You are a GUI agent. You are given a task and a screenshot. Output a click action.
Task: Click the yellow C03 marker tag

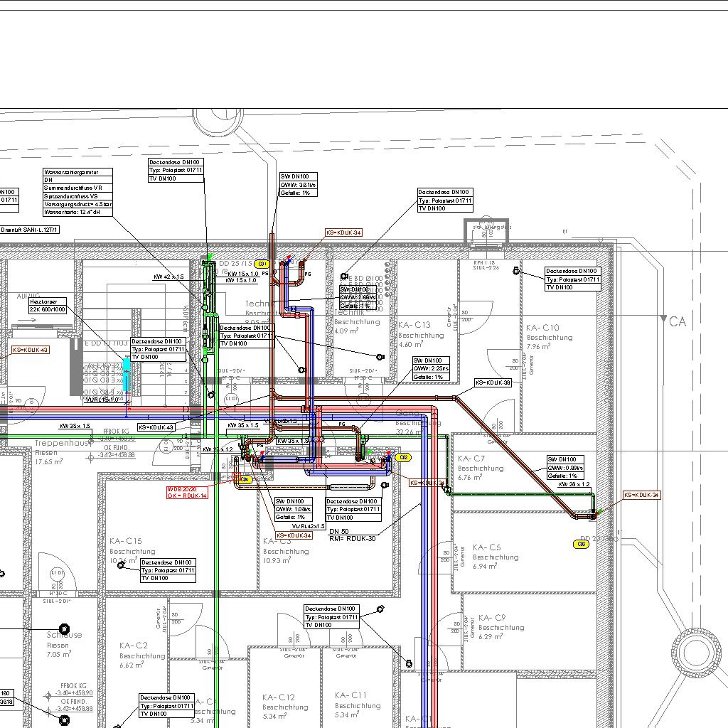(x=581, y=545)
